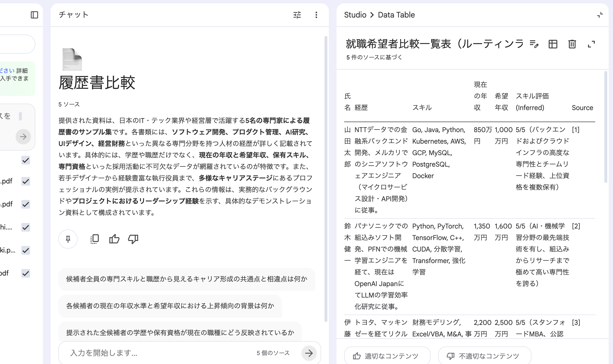Click the chat input field

pyautogui.click(x=157, y=353)
